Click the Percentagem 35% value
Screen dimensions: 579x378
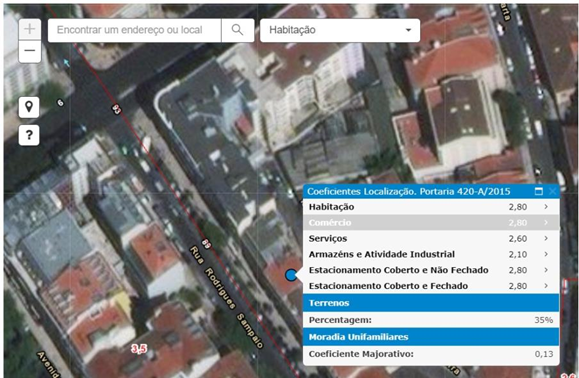click(544, 320)
